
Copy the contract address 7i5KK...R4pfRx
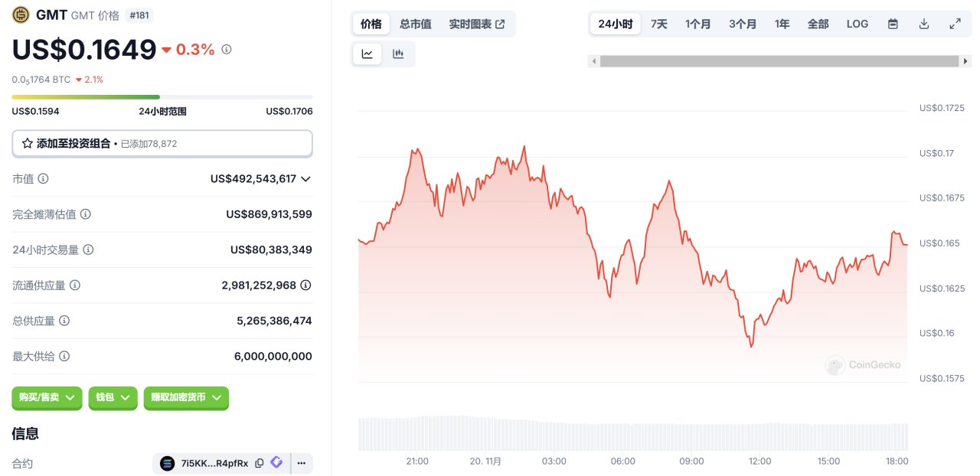260,463
